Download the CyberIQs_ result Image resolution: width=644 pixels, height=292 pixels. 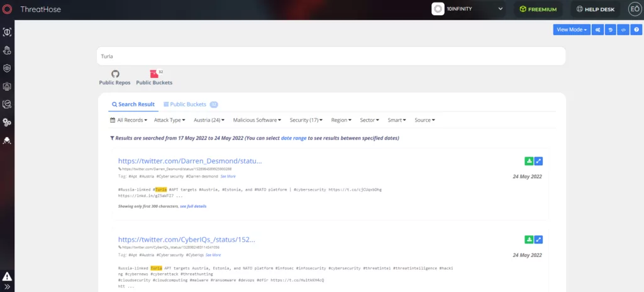[x=529, y=239]
